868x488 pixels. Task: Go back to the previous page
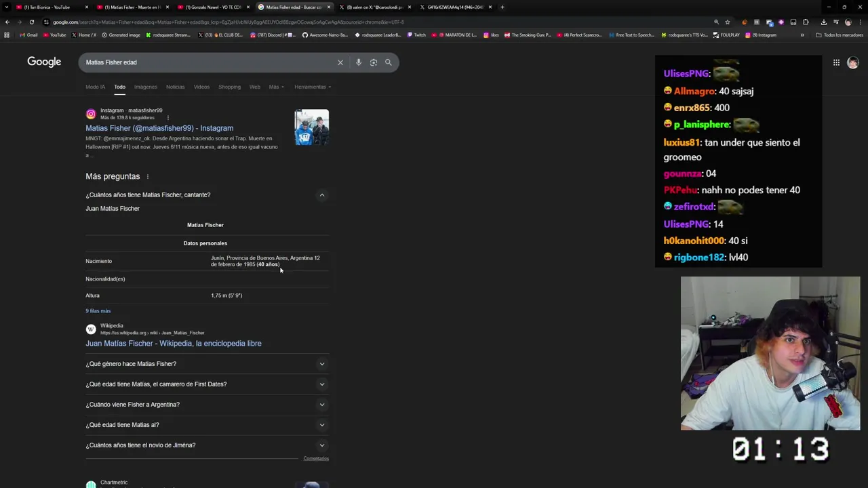pyautogui.click(x=7, y=22)
